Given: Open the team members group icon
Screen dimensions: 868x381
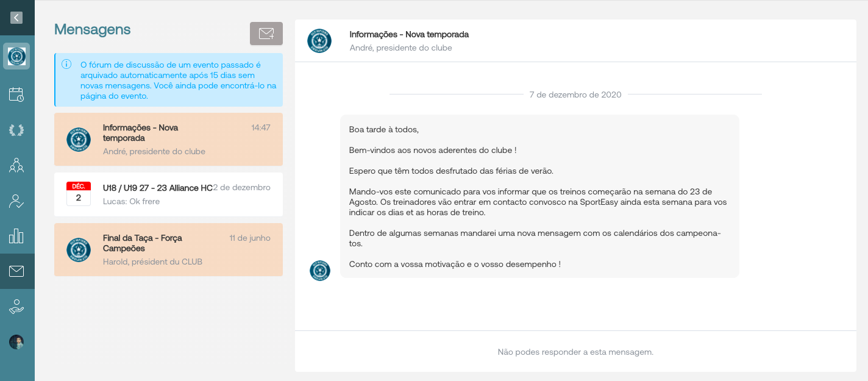Looking at the screenshot, I should click(16, 165).
